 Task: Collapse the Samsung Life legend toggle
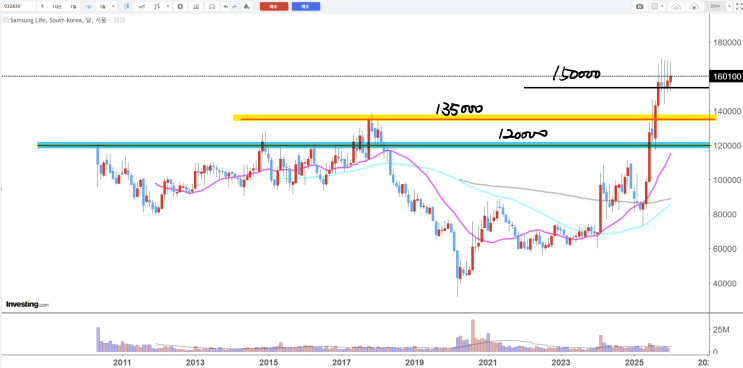pos(6,20)
